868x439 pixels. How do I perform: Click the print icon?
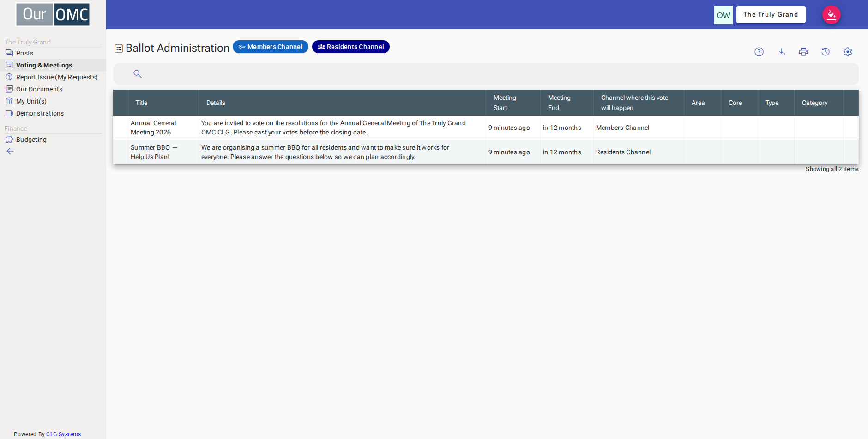803,52
